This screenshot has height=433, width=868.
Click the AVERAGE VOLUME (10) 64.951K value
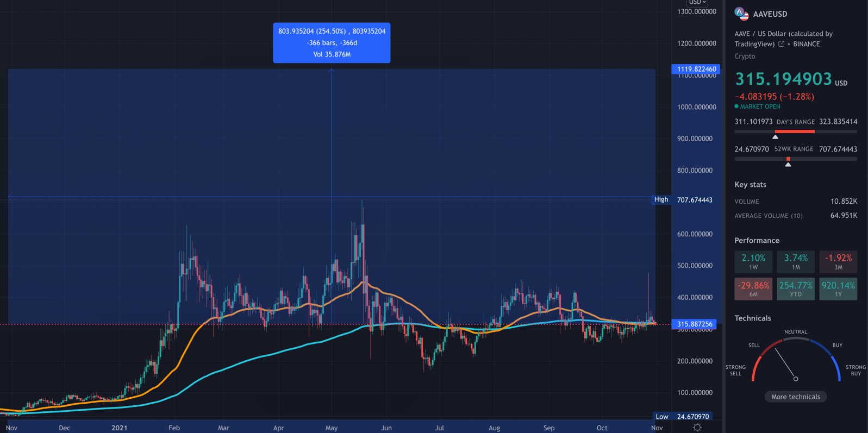click(844, 216)
